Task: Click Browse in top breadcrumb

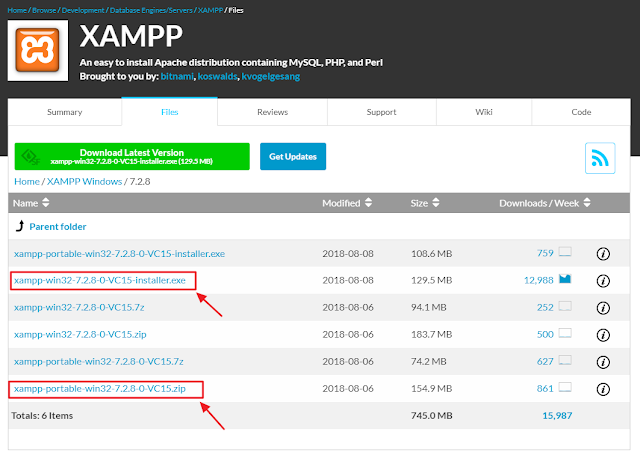Action: (x=44, y=10)
